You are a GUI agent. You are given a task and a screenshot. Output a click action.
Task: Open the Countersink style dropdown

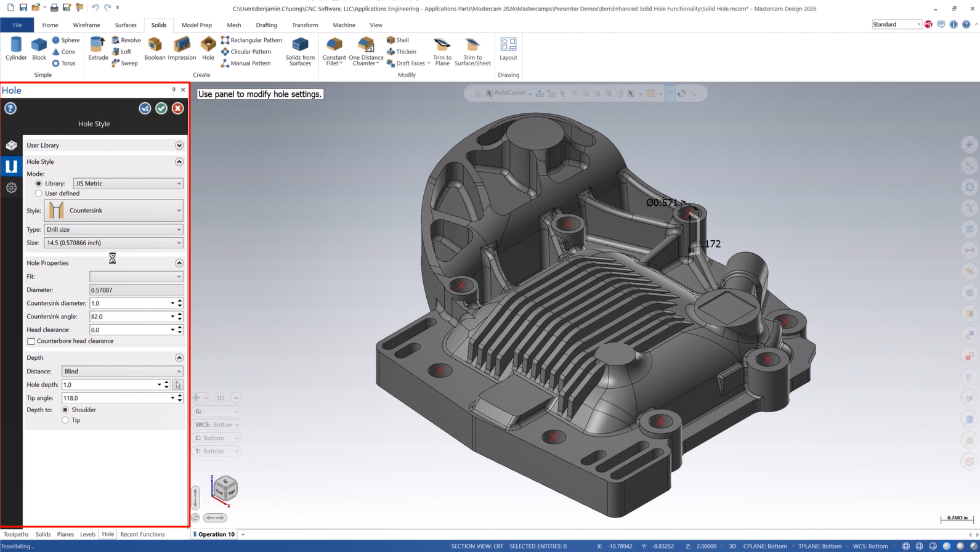pyautogui.click(x=113, y=211)
